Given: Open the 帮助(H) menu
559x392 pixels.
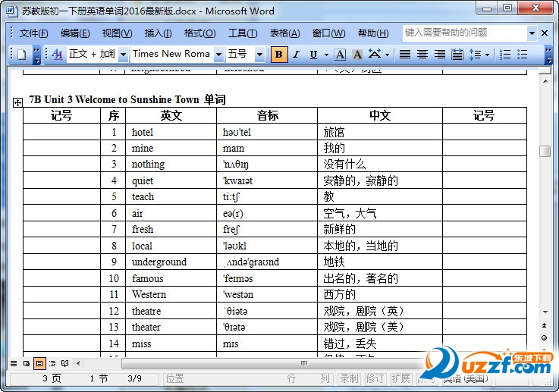Looking at the screenshot, I should click(373, 33).
